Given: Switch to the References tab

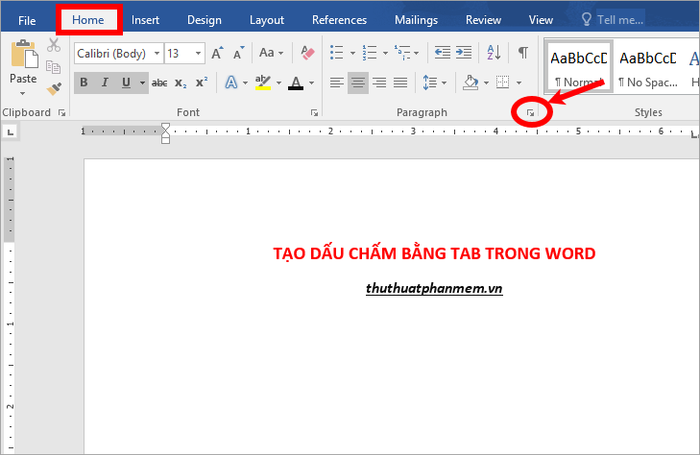Looking at the screenshot, I should click(x=339, y=19).
